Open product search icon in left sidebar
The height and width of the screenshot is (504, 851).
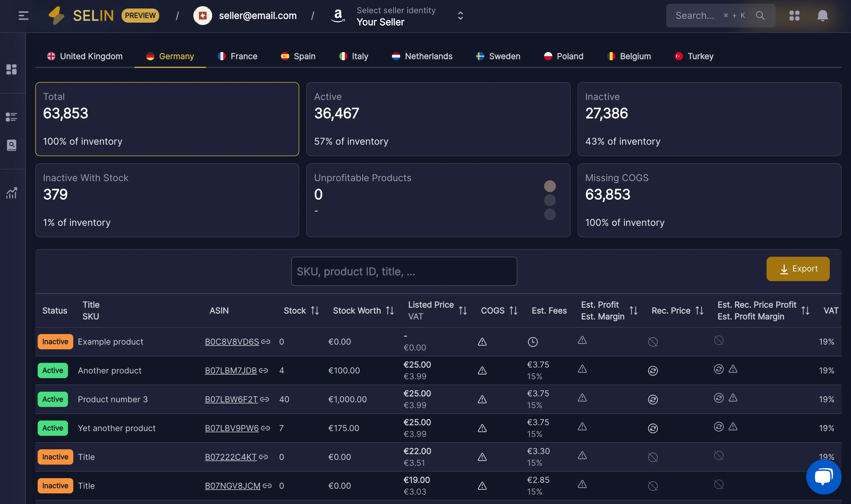coord(11,145)
